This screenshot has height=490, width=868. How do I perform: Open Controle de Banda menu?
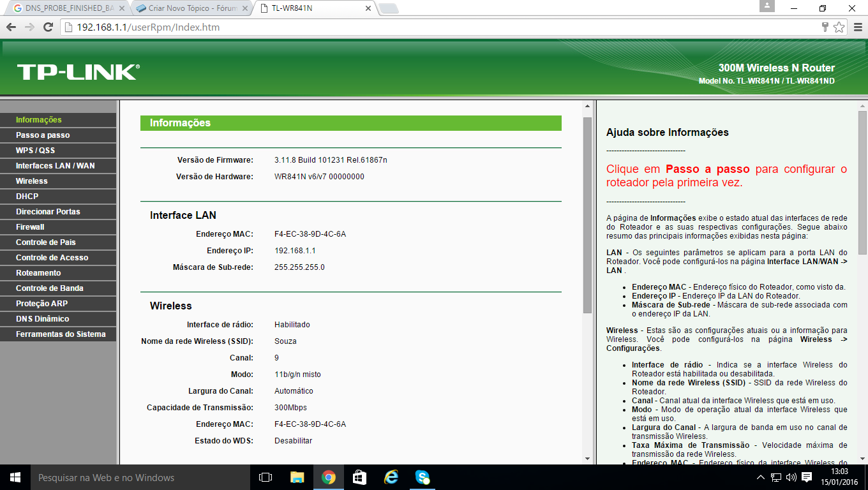[58, 288]
